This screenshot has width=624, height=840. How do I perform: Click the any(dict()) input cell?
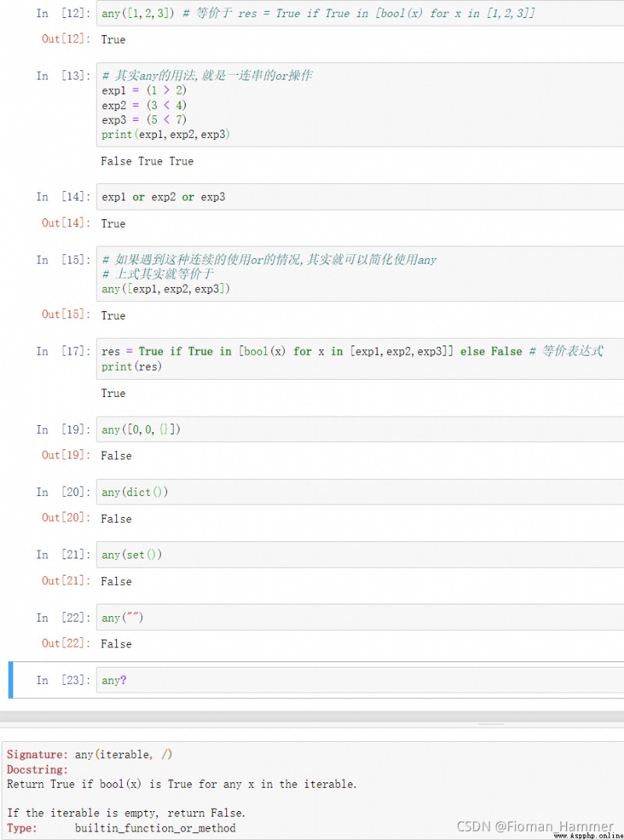click(x=360, y=492)
